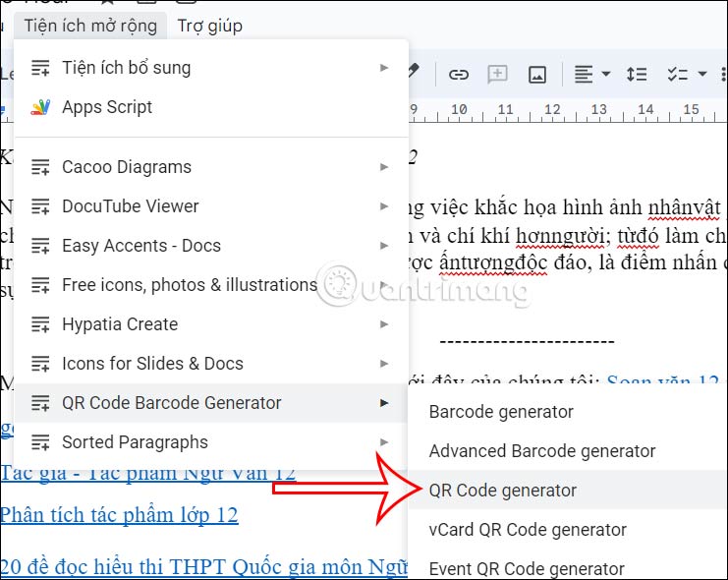This screenshot has width=728, height=580.
Task: Open the checklist dropdown arrow
Action: coord(702,74)
